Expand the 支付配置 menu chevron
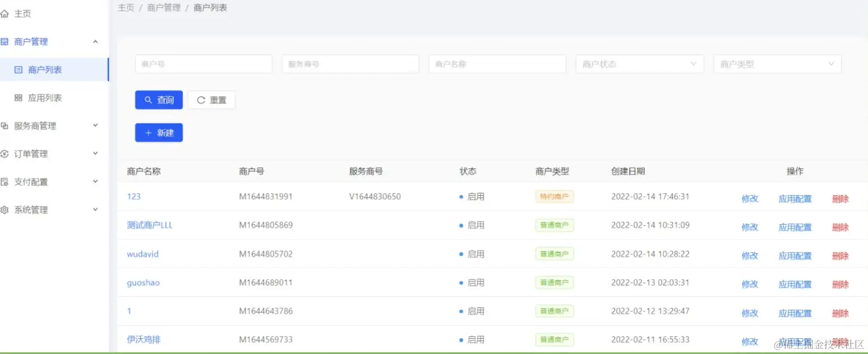The height and width of the screenshot is (354, 868). [95, 182]
